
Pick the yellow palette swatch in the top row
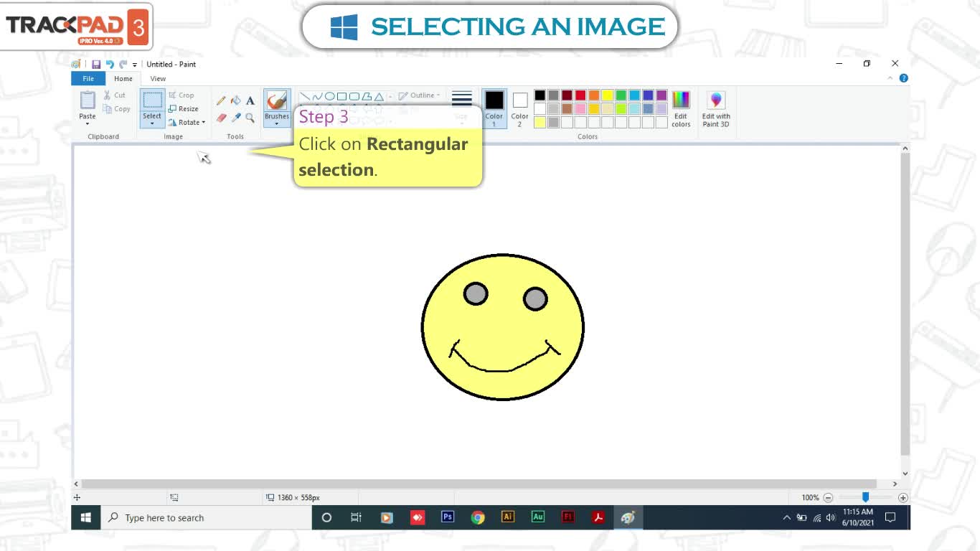click(608, 95)
